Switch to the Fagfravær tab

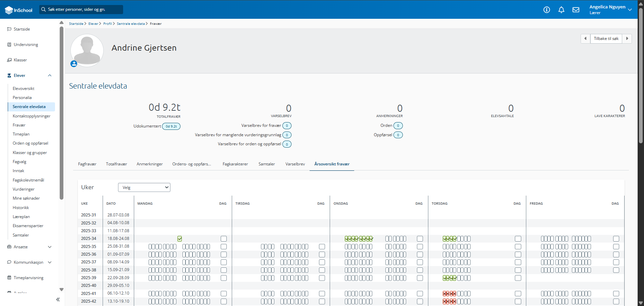(87, 164)
